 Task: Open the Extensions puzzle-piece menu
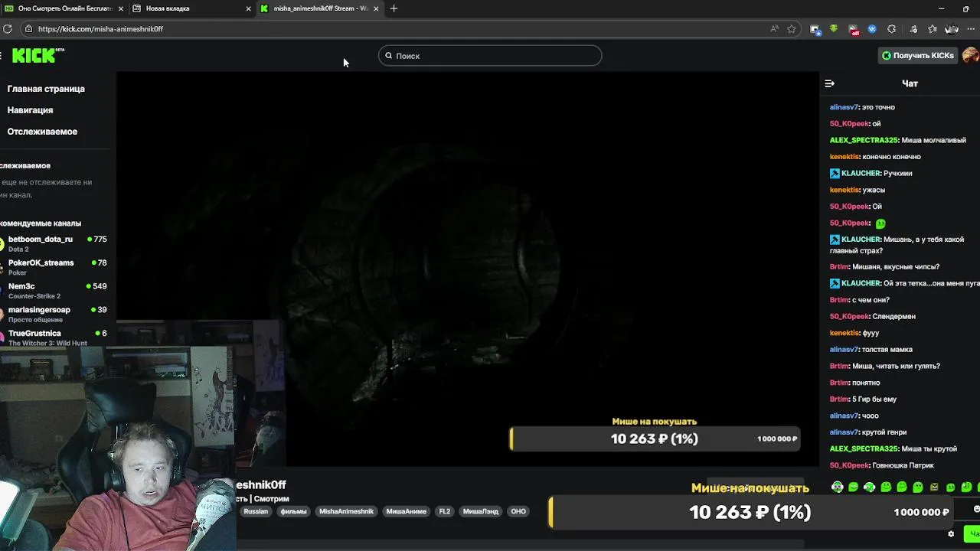(x=892, y=29)
